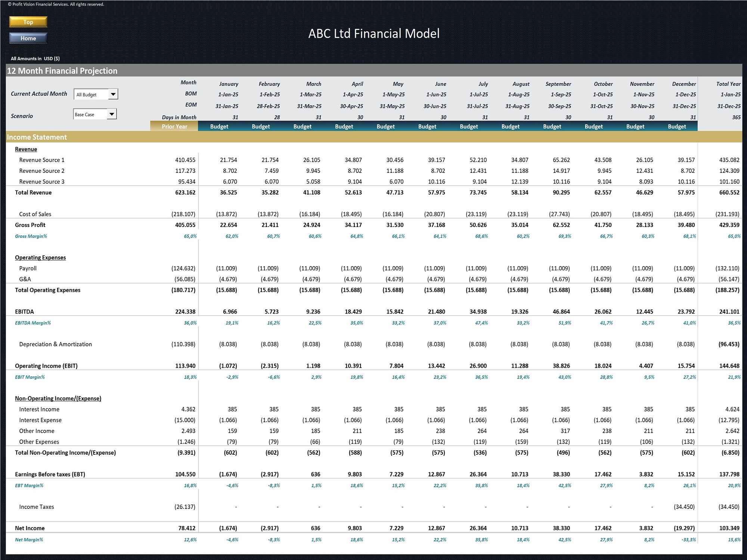Screen dimensions: 747x560
Task: Select the Operating Expenses heading
Action: coord(40,258)
